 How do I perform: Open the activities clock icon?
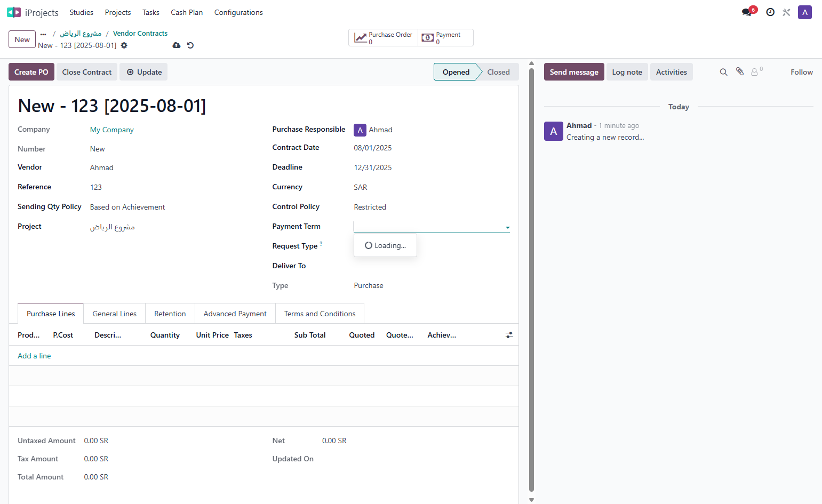[770, 12]
